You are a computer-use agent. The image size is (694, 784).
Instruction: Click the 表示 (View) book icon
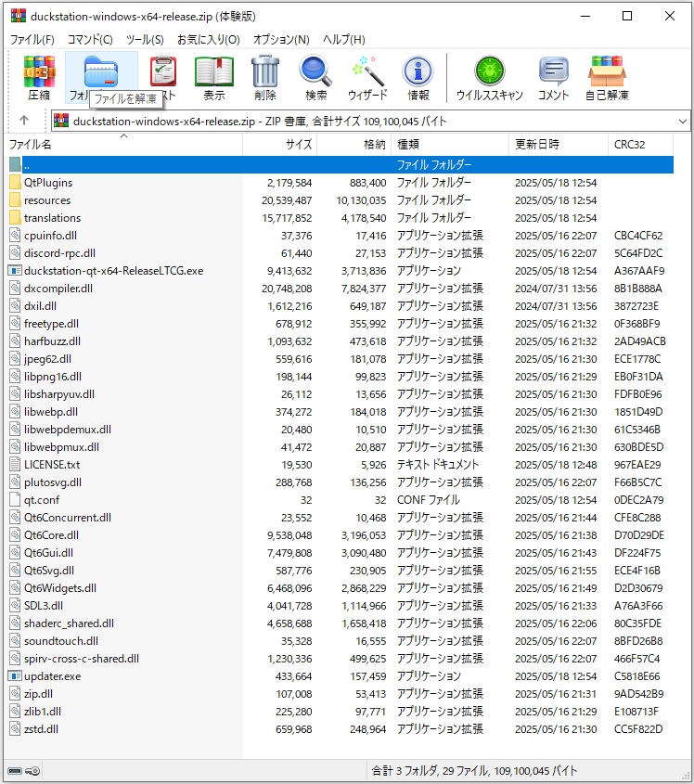214,72
